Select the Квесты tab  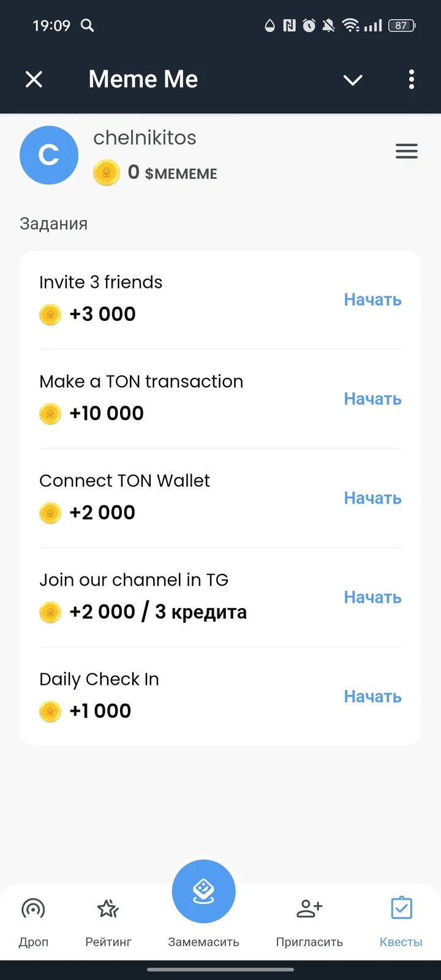(x=401, y=920)
